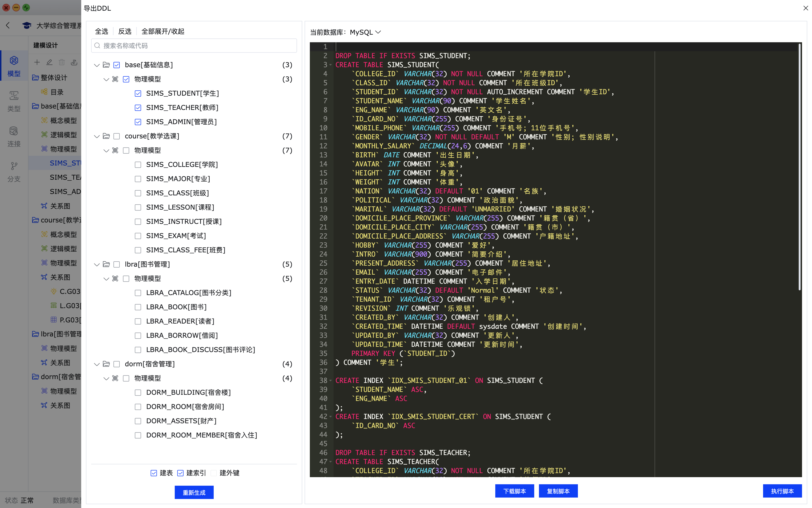
Task: Collapse the course[教学选课] group chevron
Action: point(97,136)
